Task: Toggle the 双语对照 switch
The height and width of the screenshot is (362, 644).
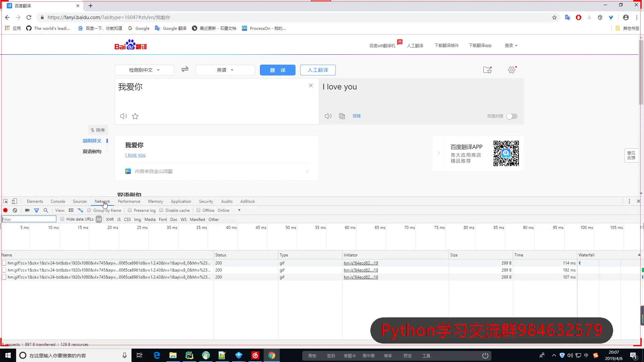Action: tap(512, 116)
